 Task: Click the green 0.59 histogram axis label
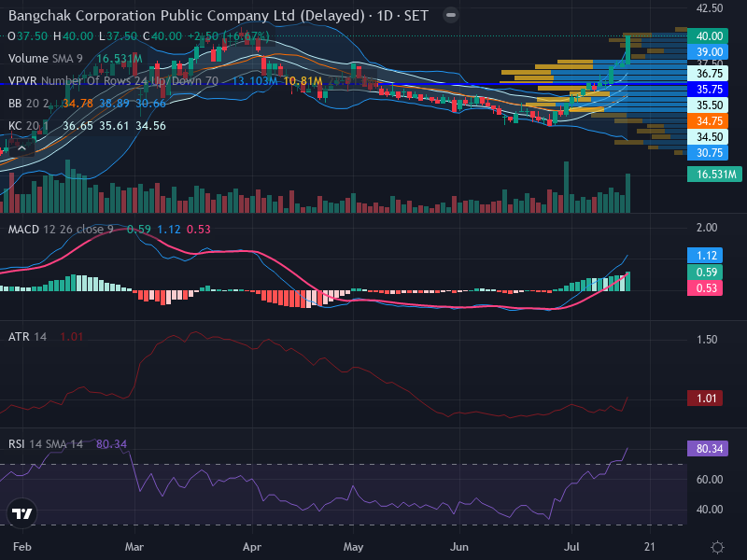click(x=705, y=272)
